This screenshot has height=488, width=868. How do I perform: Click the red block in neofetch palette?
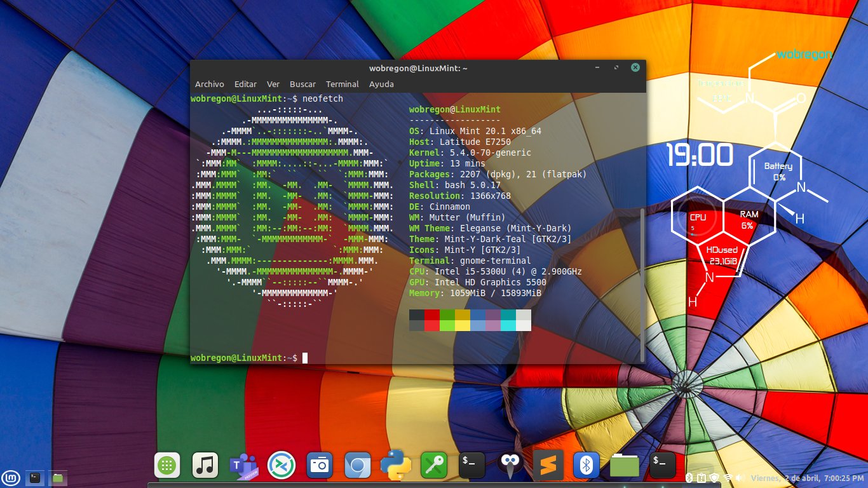[432, 315]
